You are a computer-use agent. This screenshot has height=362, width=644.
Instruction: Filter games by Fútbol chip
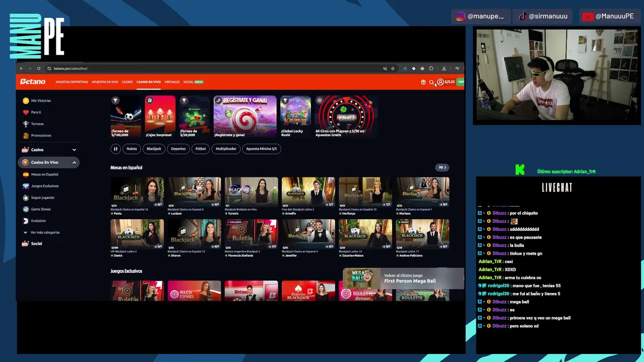201,149
